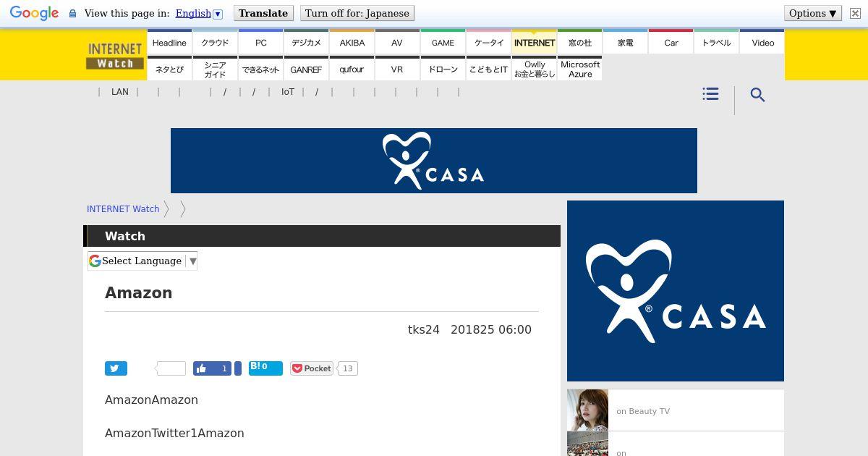Viewport: 868px width, 456px height.
Task: Open the ネタとぴ tab
Action: click(x=169, y=69)
